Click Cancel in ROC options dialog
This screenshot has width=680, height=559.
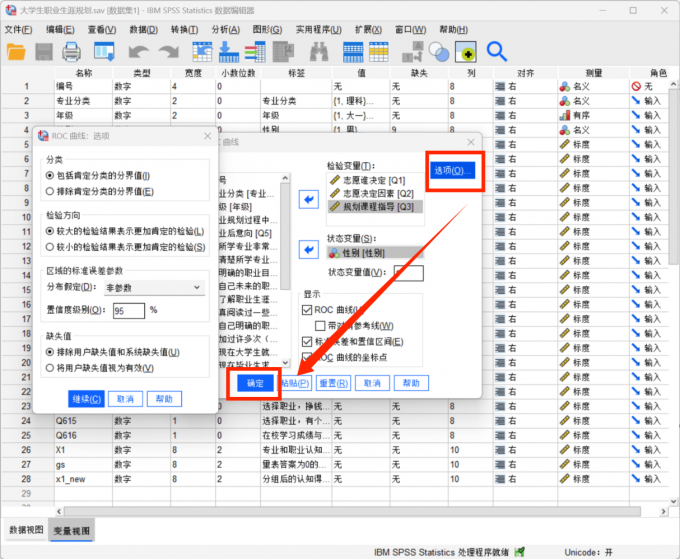tap(125, 399)
